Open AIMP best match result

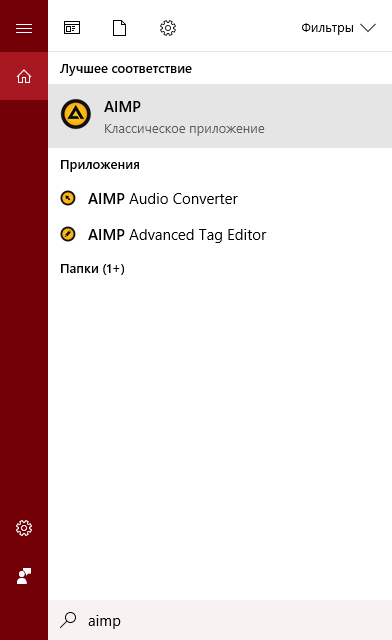(220, 116)
